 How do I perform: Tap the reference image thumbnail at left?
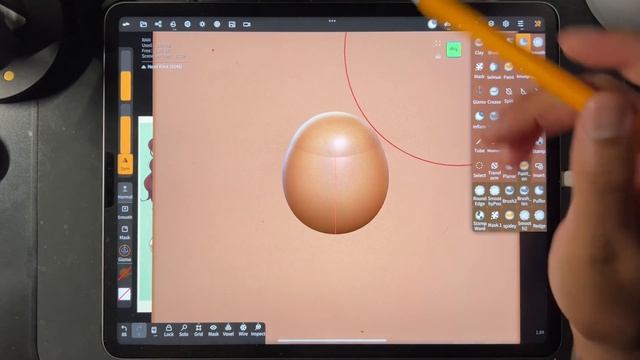coord(145,214)
